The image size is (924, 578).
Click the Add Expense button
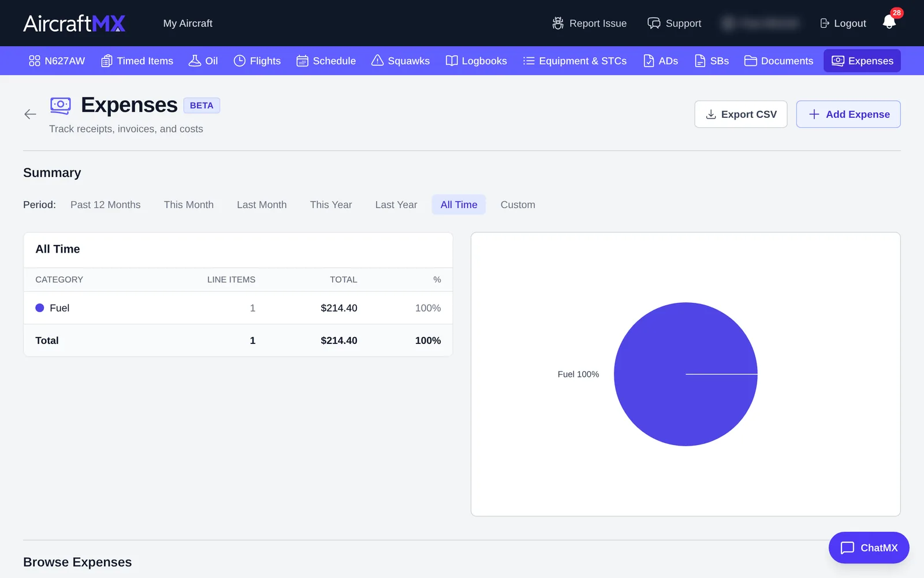tap(848, 114)
